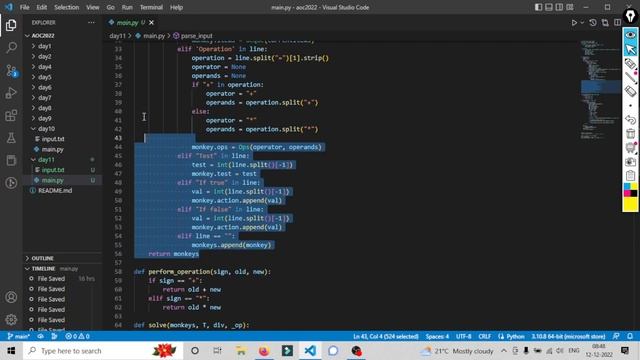Change UTF-8 encoding in status bar
640x360 pixels.
tap(464, 336)
